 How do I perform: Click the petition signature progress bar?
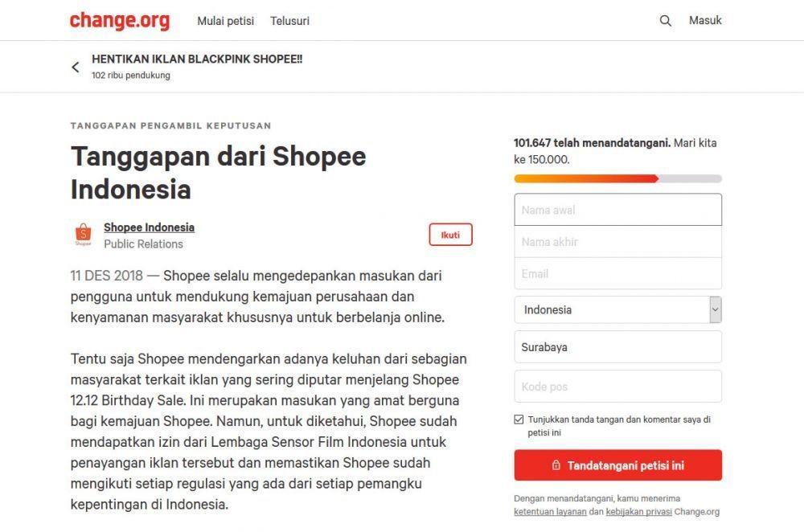(x=617, y=178)
